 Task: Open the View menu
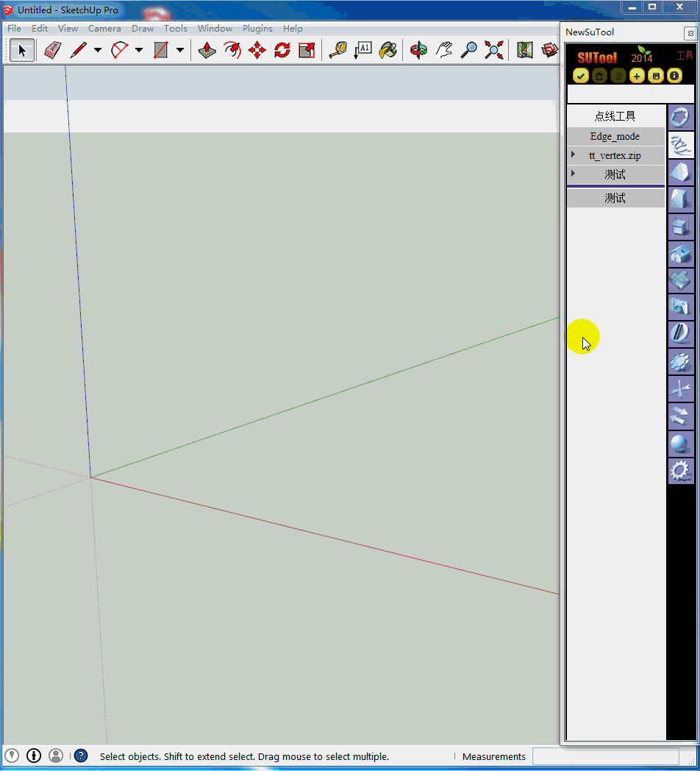[68, 29]
